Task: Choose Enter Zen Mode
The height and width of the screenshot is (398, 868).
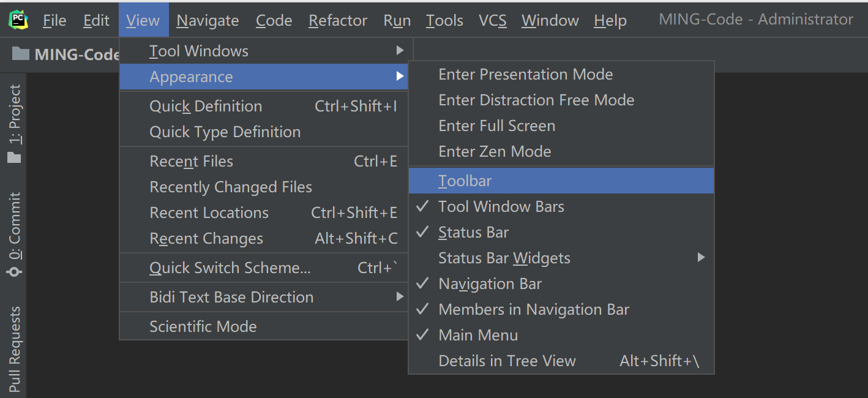Action: (495, 152)
